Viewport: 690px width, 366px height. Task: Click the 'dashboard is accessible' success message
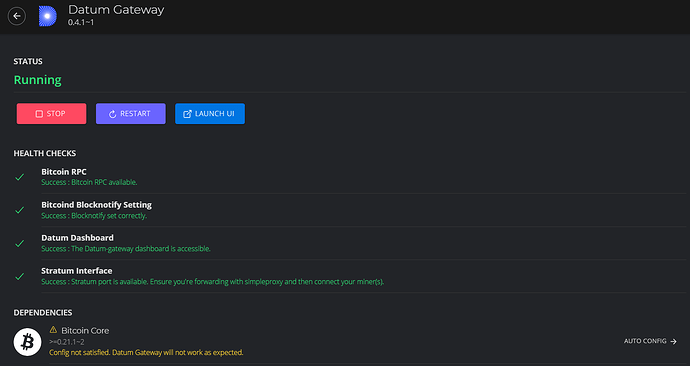pos(126,249)
